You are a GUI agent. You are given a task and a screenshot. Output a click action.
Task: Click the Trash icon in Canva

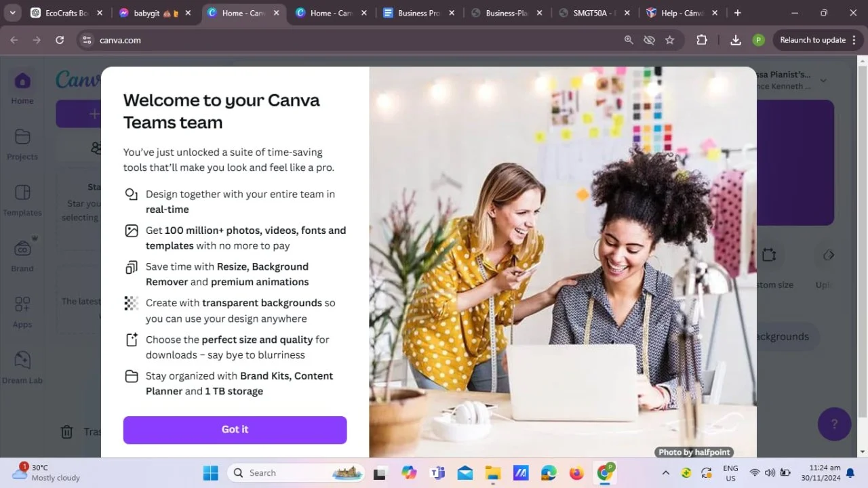coord(66,432)
